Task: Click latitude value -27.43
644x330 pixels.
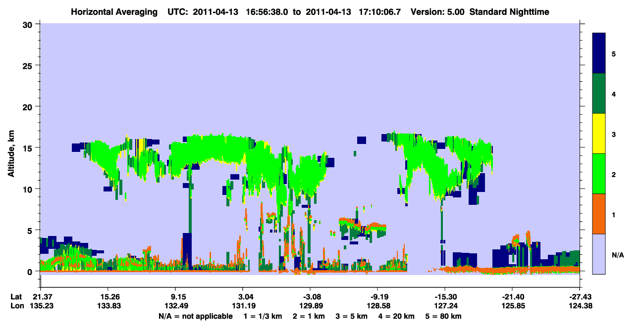Action: [x=579, y=297]
